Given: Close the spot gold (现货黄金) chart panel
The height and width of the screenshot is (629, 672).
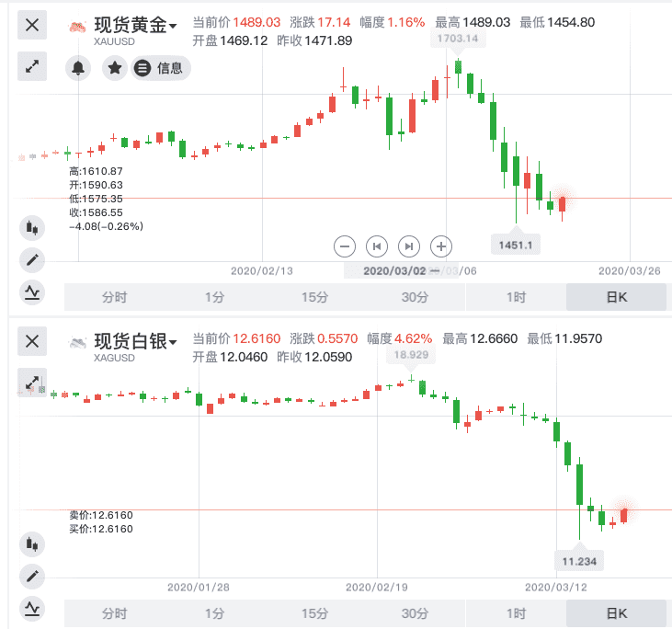Looking at the screenshot, I should [x=32, y=25].
